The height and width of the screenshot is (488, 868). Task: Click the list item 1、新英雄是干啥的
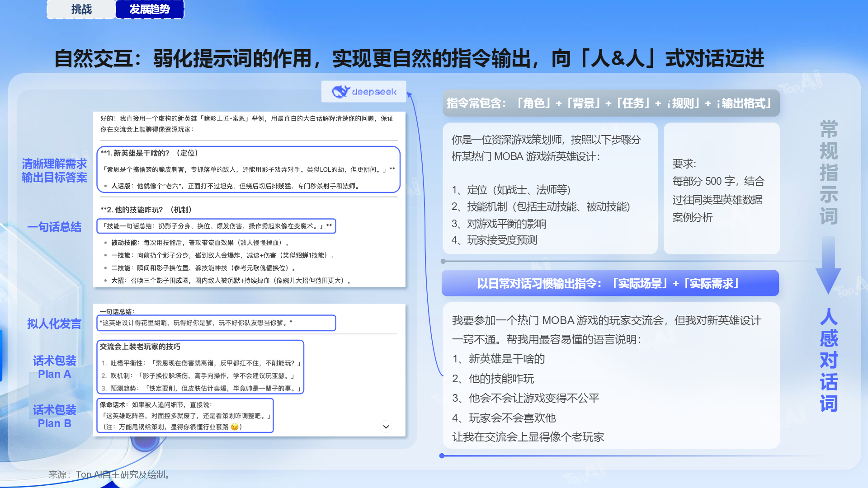[x=498, y=359]
